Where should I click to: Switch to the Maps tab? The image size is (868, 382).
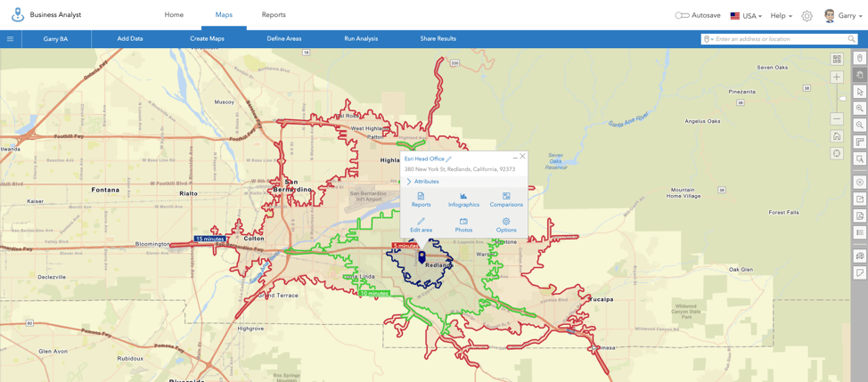click(x=224, y=15)
